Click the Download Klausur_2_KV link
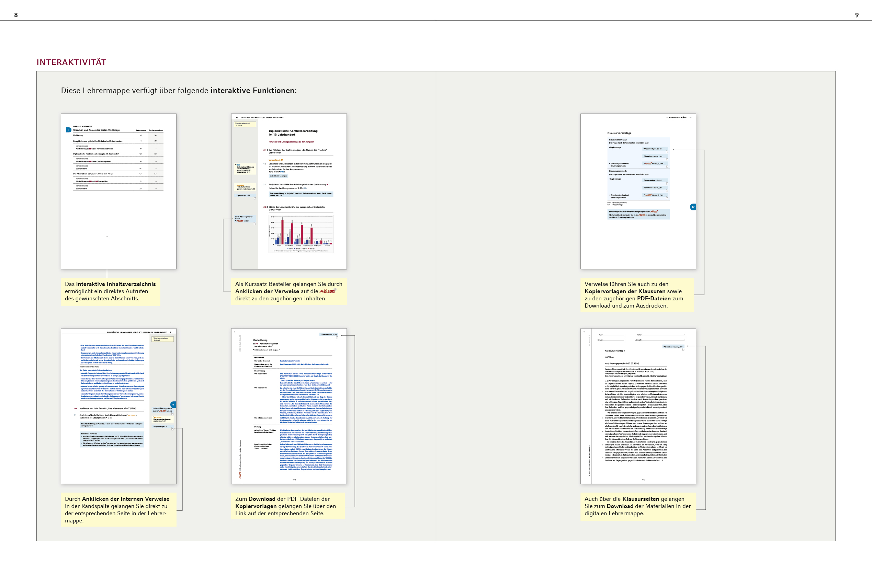 point(653,157)
